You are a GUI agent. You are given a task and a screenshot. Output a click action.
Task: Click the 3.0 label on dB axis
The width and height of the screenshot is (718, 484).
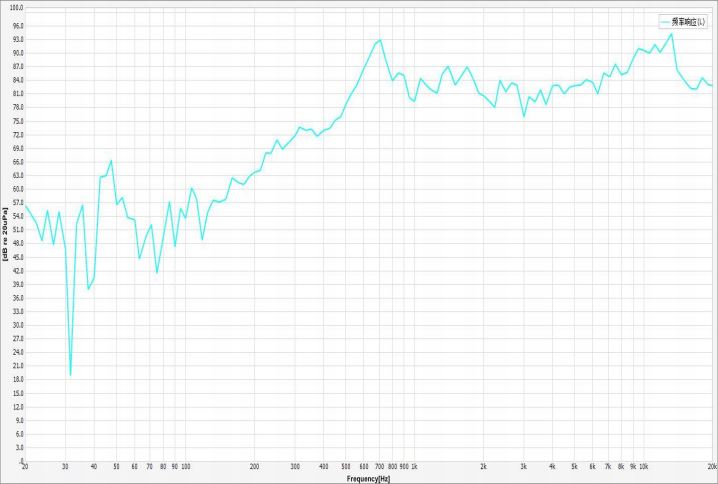click(19, 447)
